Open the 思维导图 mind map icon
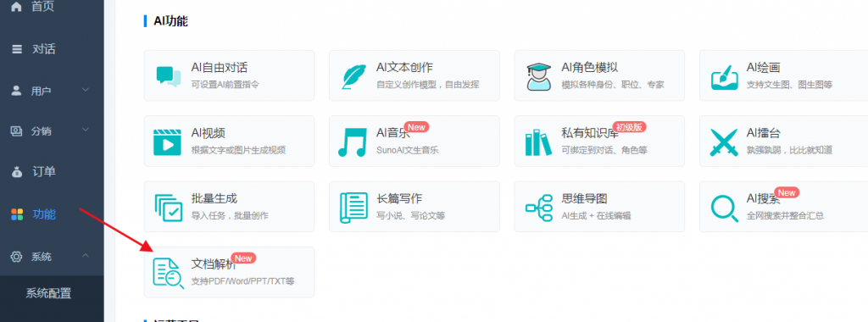The width and height of the screenshot is (868, 322). point(538,208)
